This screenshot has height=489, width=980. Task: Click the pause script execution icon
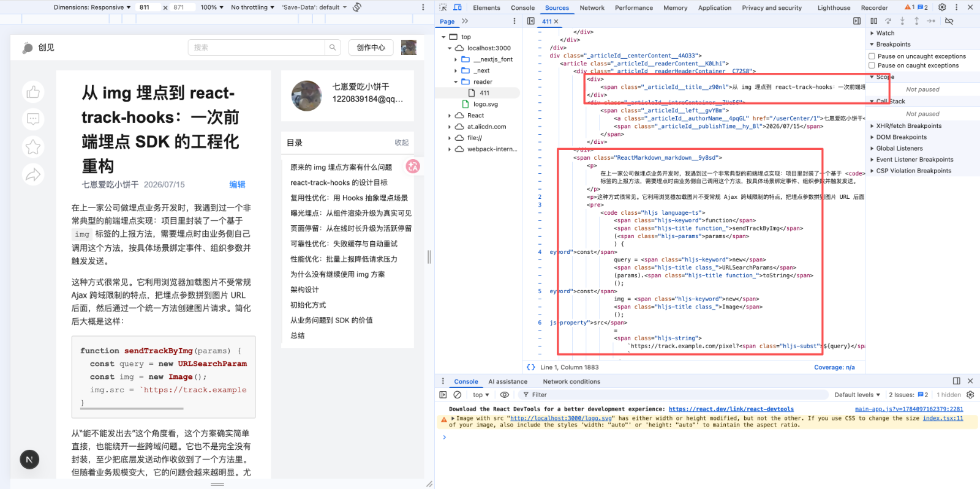pyautogui.click(x=874, y=21)
